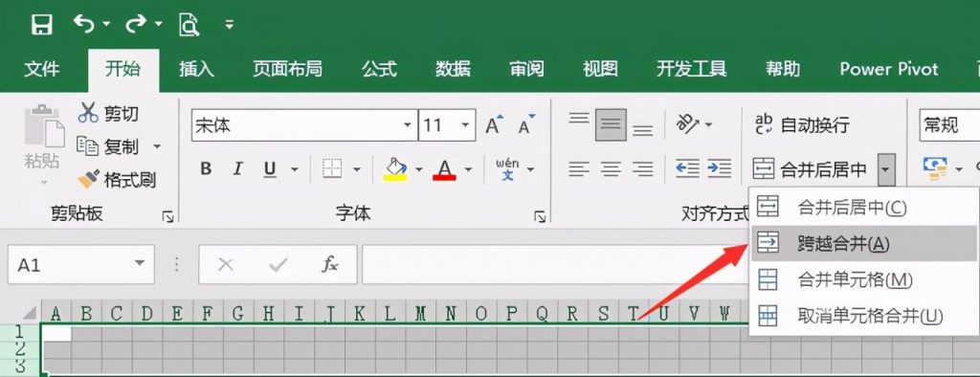Viewport: 980px width, 377px height.
Task: Toggle 自动换行 wrap text
Action: [803, 124]
